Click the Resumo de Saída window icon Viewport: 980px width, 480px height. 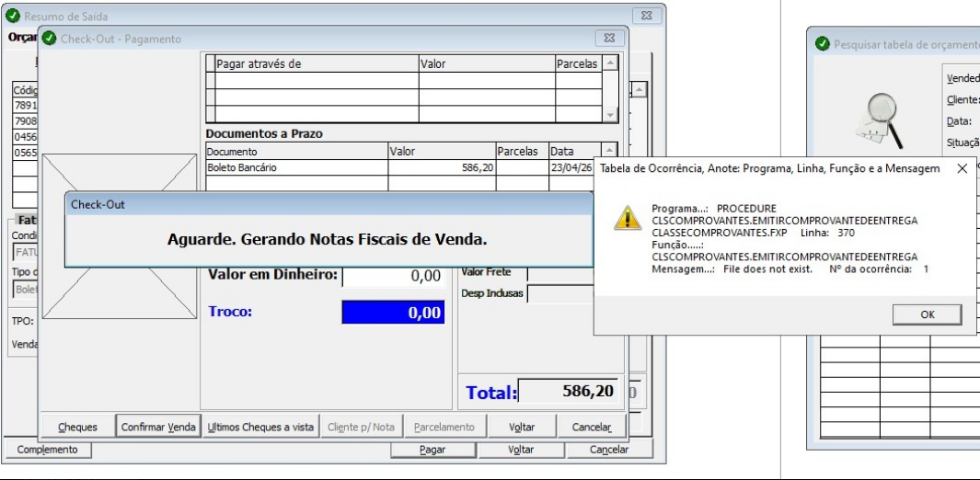(x=13, y=17)
